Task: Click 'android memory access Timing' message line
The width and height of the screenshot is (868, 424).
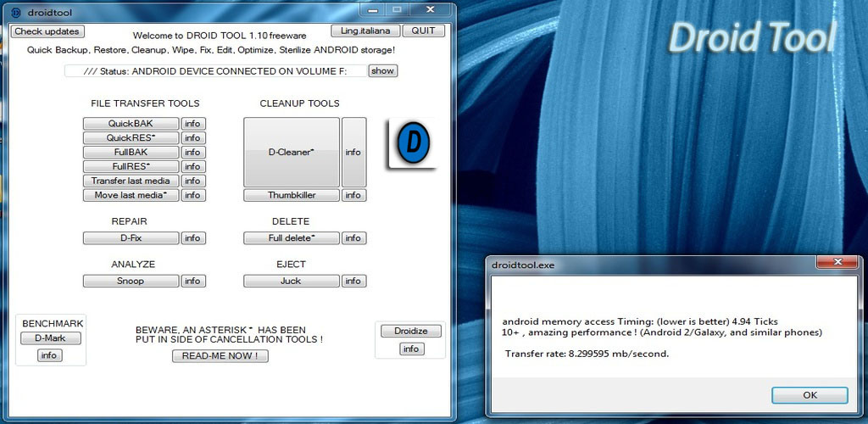Action: [x=640, y=321]
